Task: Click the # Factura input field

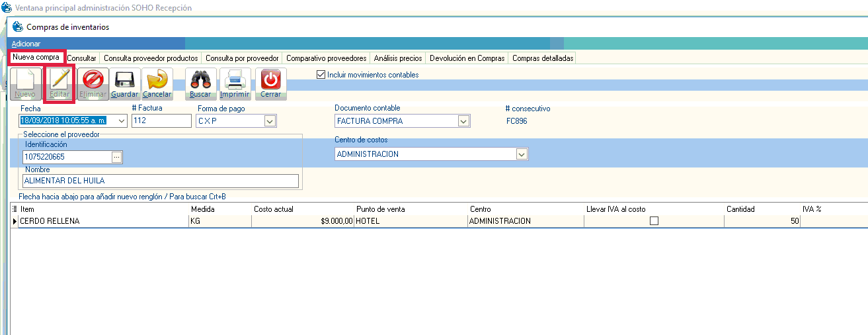Action: click(161, 121)
